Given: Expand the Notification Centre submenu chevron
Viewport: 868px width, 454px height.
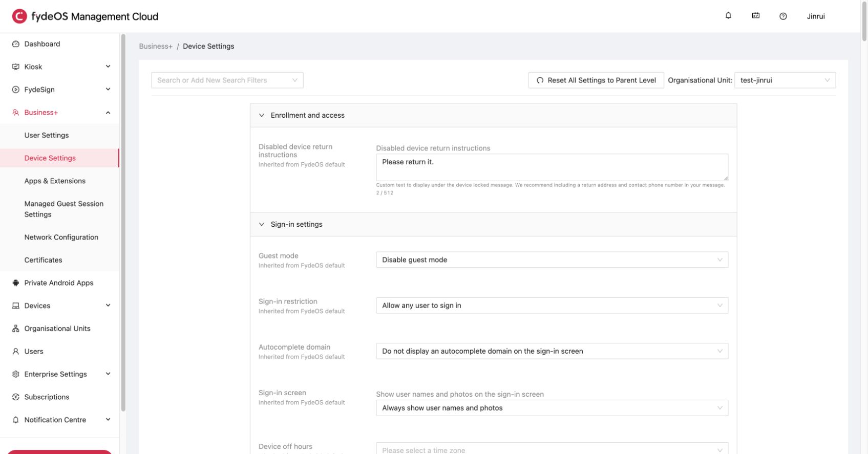Looking at the screenshot, I should tap(108, 420).
